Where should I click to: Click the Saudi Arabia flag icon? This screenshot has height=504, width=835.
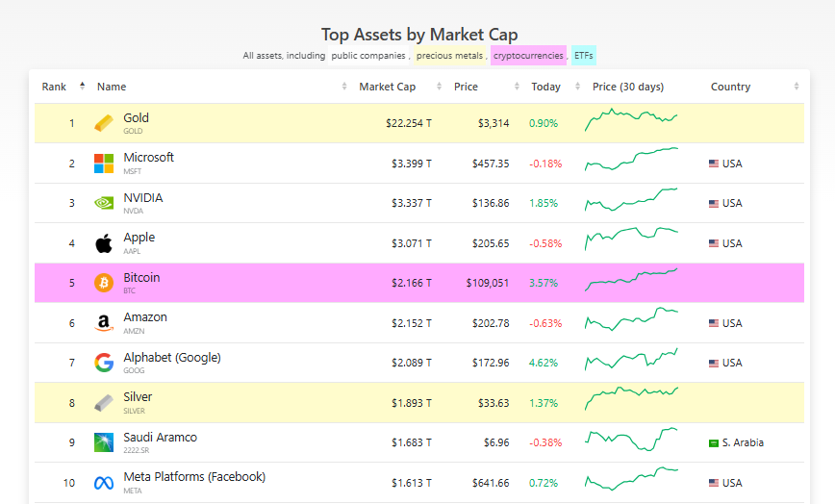(x=714, y=442)
